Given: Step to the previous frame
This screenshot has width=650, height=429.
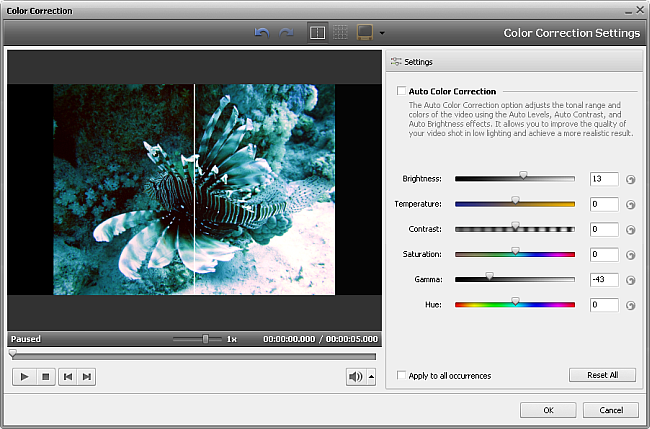Looking at the screenshot, I should tap(67, 376).
